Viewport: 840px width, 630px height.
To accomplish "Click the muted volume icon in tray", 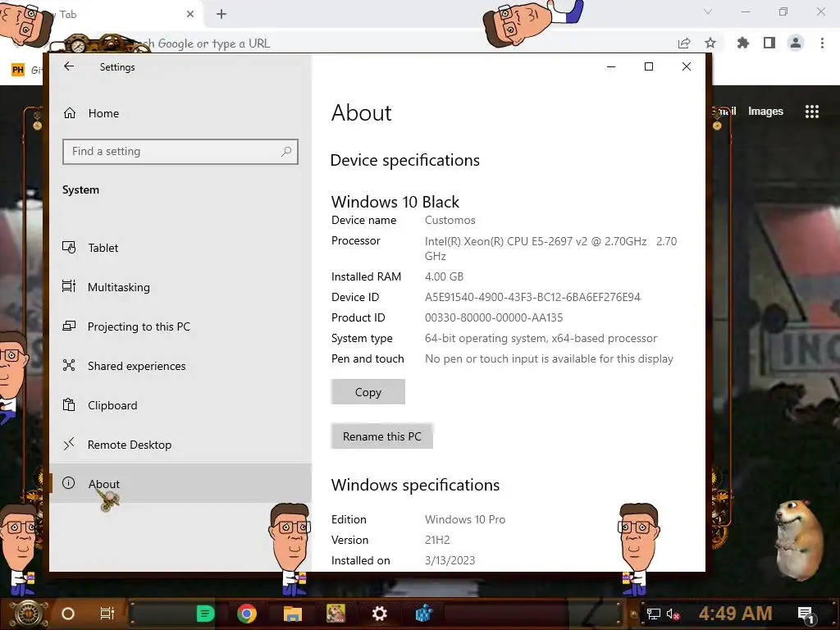I will tap(673, 614).
